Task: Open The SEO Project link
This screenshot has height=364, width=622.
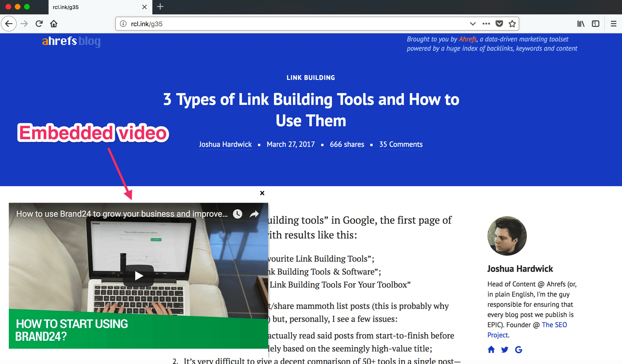Action: [x=554, y=325]
